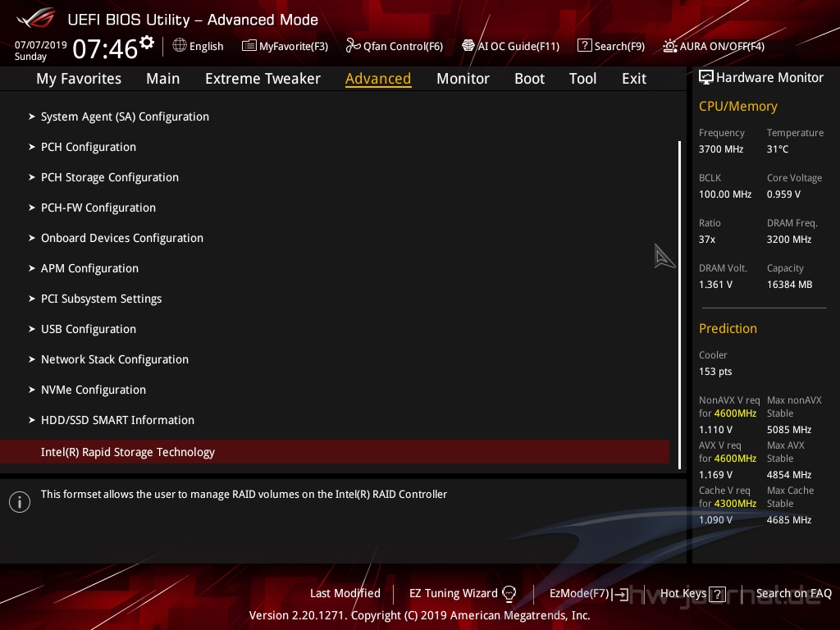Click the Search question mark icon
840x630 pixels.
[x=584, y=46]
